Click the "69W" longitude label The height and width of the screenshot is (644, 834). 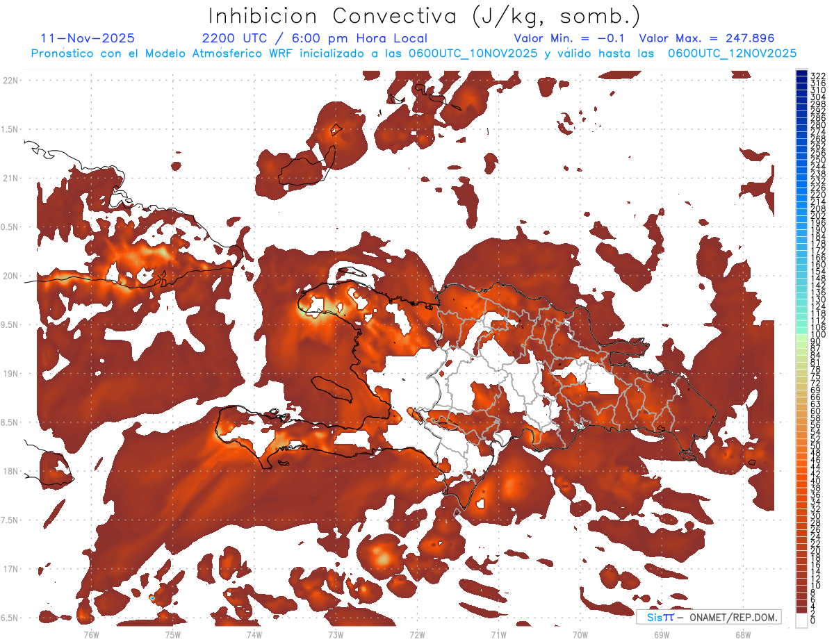pos(662,634)
